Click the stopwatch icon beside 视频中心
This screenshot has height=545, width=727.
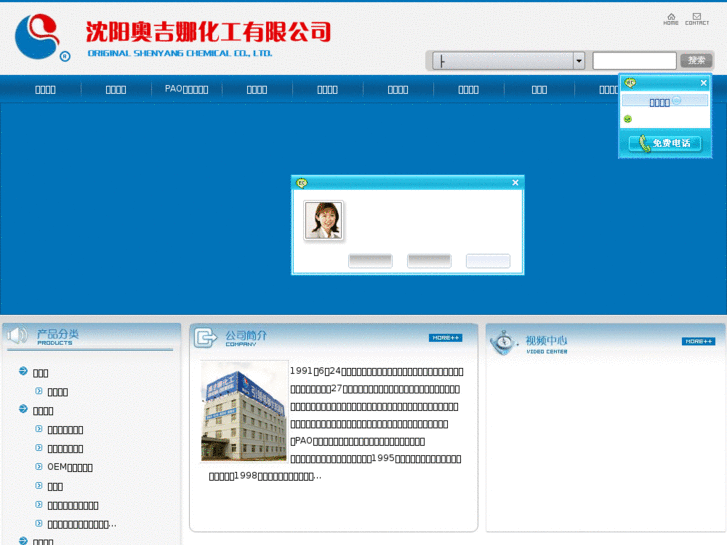pyautogui.click(x=503, y=343)
